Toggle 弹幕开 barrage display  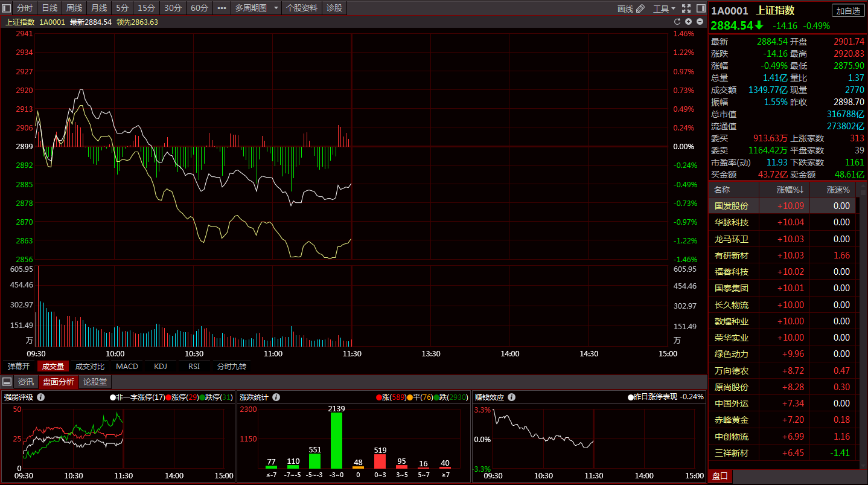(18, 366)
